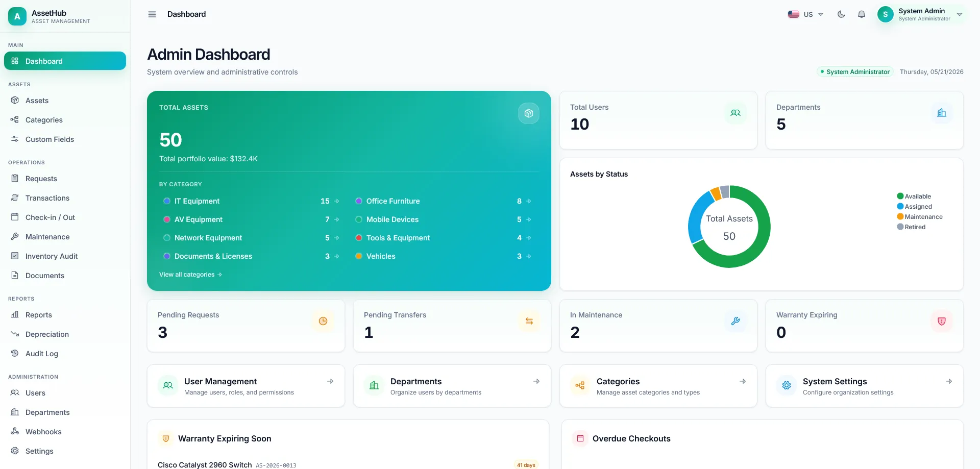The width and height of the screenshot is (980, 469).
Task: Collapse sidebar with hamburger menu icon
Action: click(152, 14)
